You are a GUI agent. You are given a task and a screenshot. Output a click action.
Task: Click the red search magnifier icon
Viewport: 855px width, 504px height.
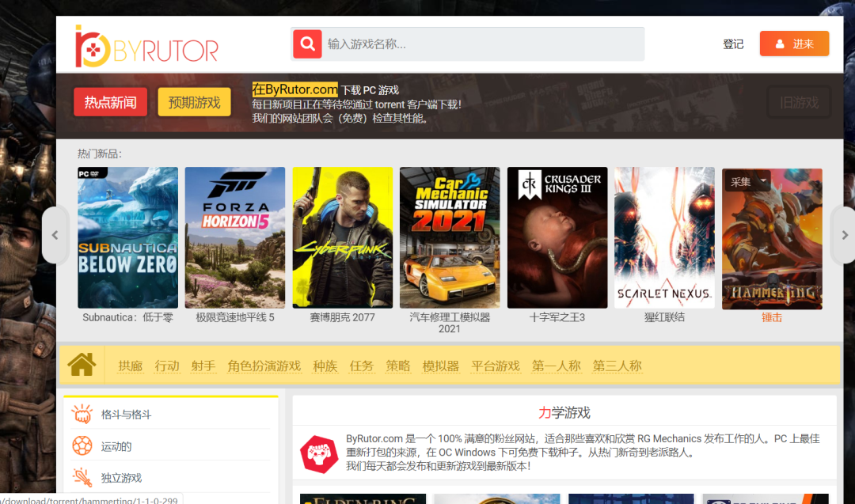coord(307,44)
